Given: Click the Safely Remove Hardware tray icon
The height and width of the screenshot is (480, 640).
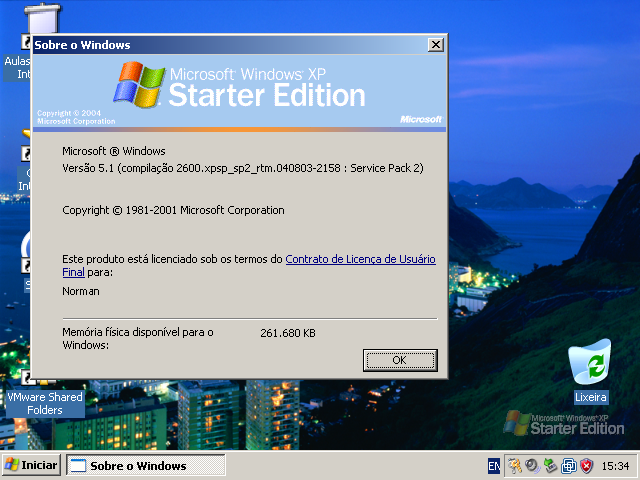Looking at the screenshot, I should (x=550, y=466).
